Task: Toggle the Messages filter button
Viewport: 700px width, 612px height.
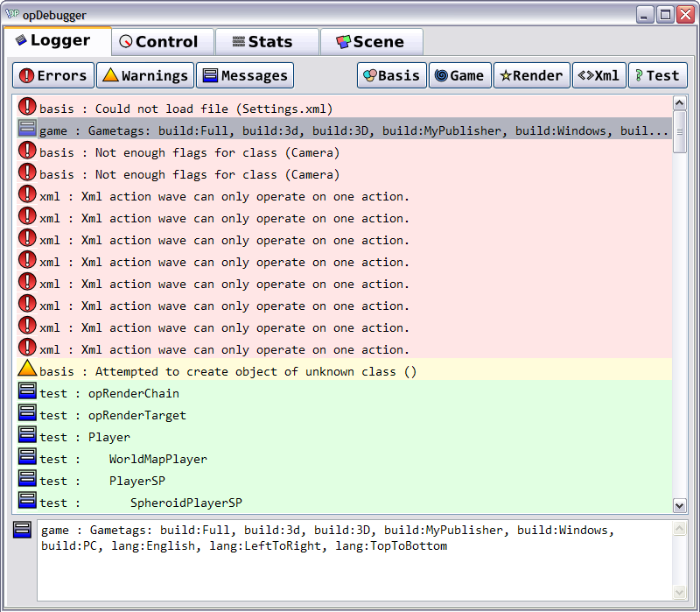Action: (x=244, y=75)
